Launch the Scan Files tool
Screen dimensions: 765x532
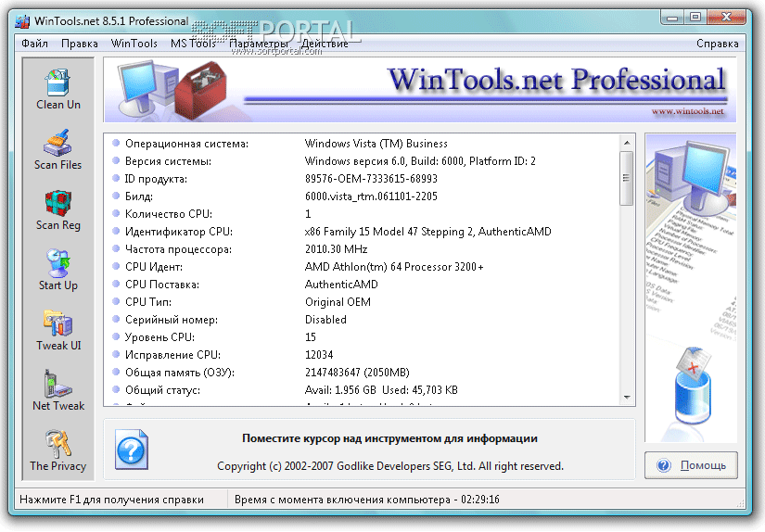pyautogui.click(x=58, y=150)
